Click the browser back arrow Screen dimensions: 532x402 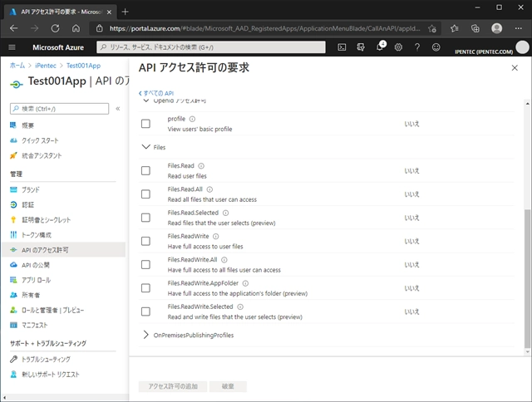click(13, 28)
